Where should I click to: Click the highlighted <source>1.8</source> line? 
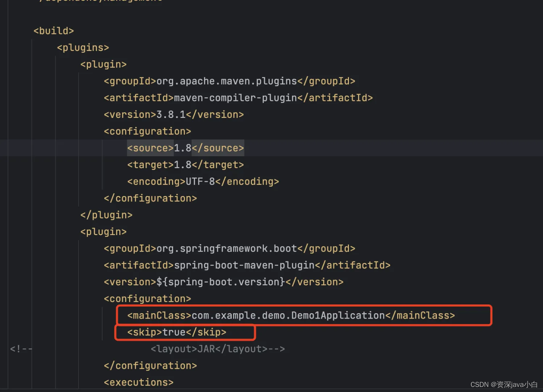185,148
